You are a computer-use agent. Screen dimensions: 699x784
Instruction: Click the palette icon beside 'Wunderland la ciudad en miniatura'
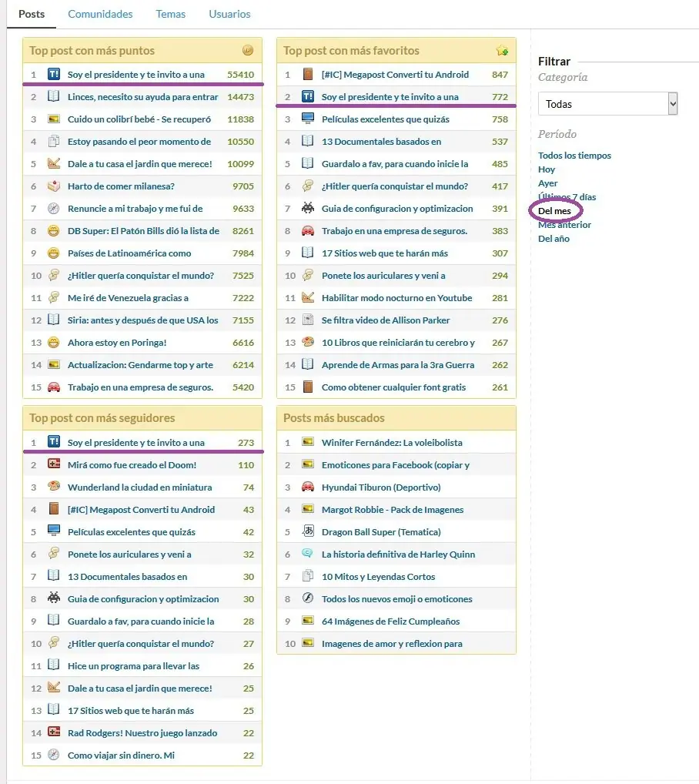[x=53, y=486]
